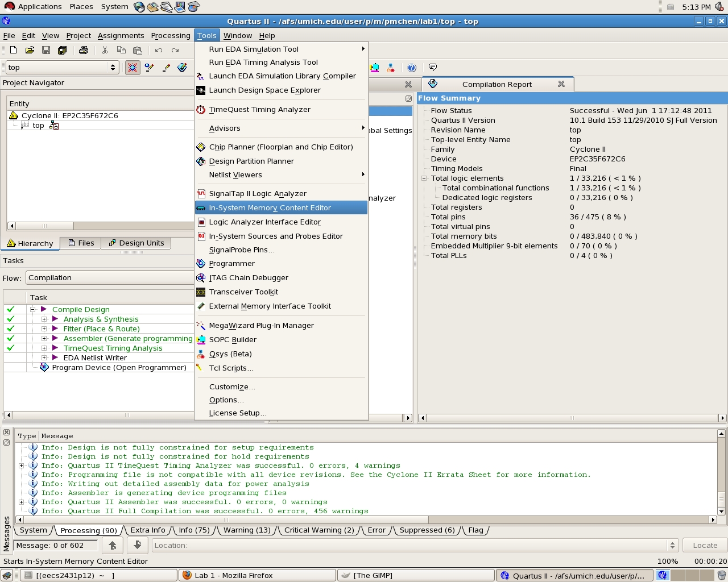Image resolution: width=728 pixels, height=582 pixels.
Task: Select Launch Design Space Explorer
Action: tap(281, 90)
